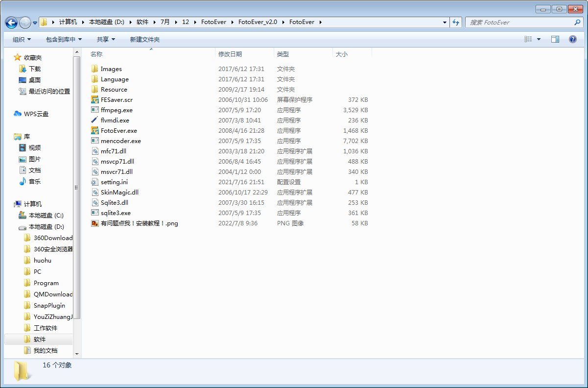Click the navigation pane scrollbar down arrow
Image resolution: width=588 pixels, height=388 pixels.
point(77,353)
